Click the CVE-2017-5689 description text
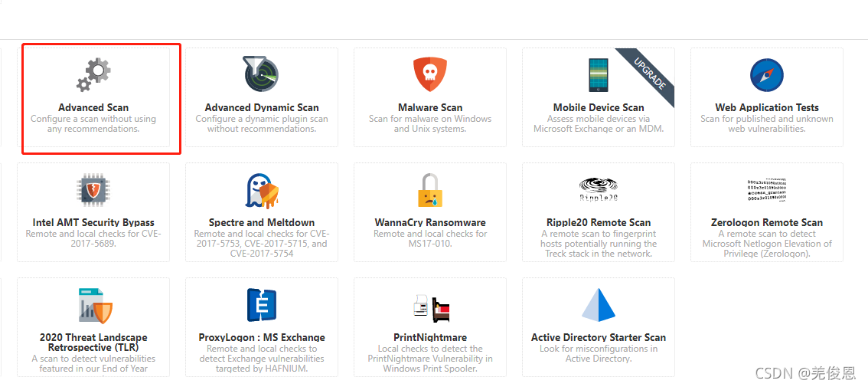Image resolution: width=868 pixels, height=387 pixels. 93,239
